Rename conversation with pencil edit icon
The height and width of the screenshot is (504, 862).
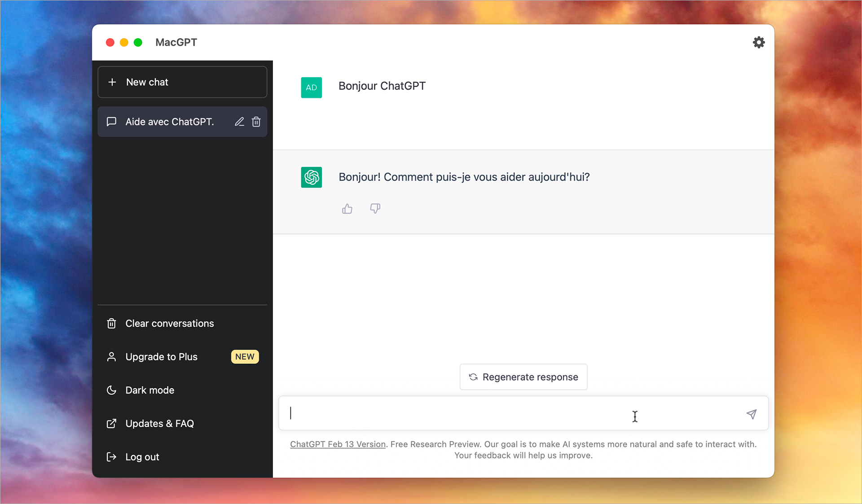239,122
